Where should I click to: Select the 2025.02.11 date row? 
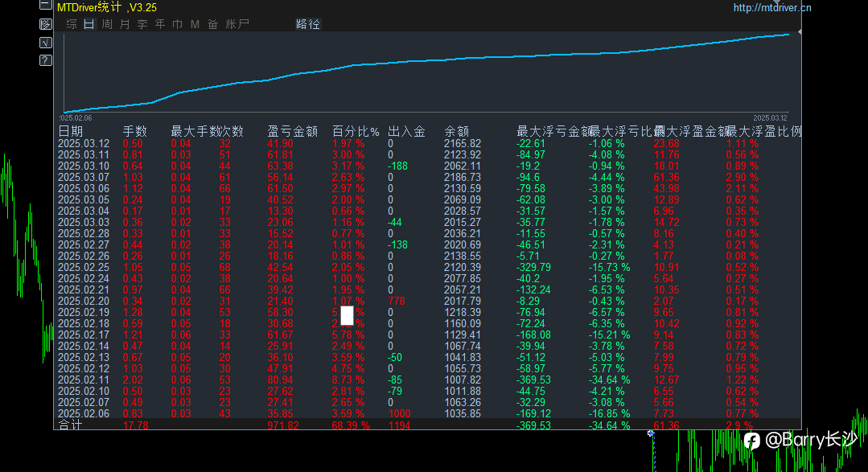pos(84,380)
